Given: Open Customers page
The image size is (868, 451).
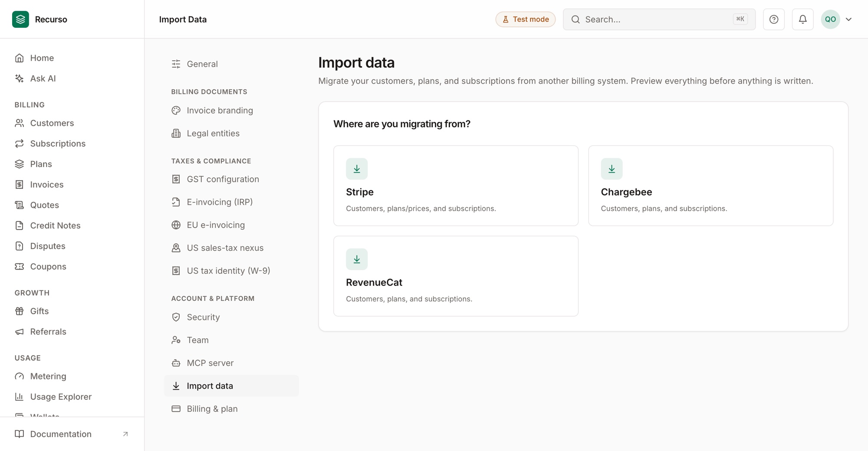Looking at the screenshot, I should pos(72,123).
